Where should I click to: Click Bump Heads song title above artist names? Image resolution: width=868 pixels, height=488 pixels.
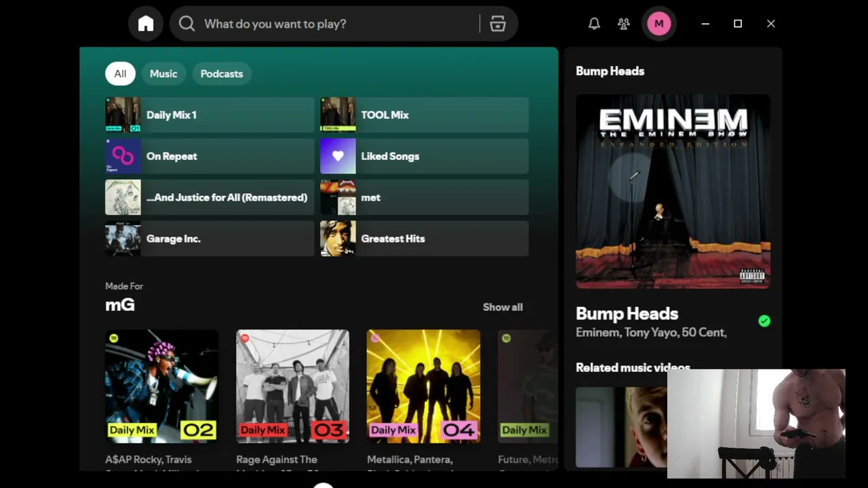pyautogui.click(x=627, y=314)
